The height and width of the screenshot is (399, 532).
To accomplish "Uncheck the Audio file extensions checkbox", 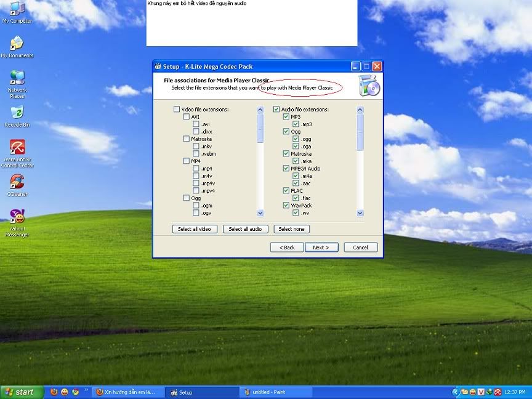I will tap(276, 109).
